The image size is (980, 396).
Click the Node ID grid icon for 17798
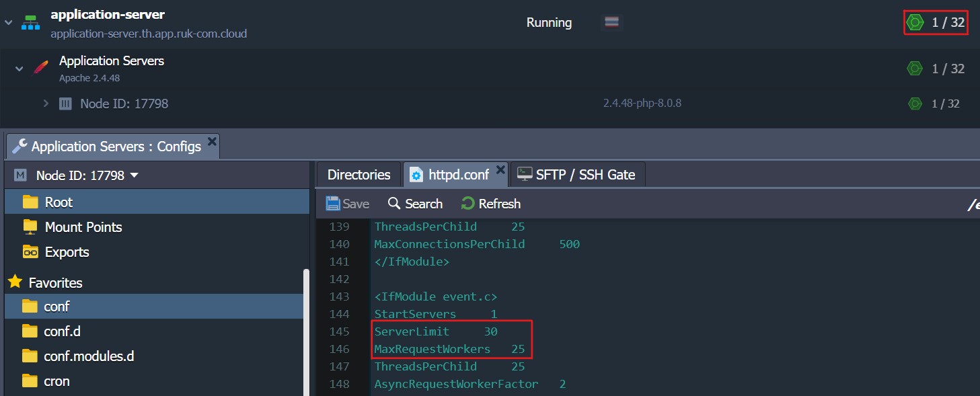65,103
